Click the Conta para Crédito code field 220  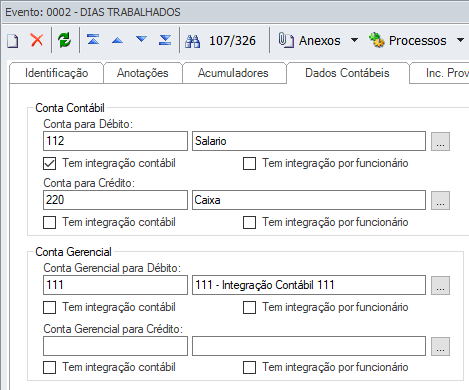(x=115, y=200)
